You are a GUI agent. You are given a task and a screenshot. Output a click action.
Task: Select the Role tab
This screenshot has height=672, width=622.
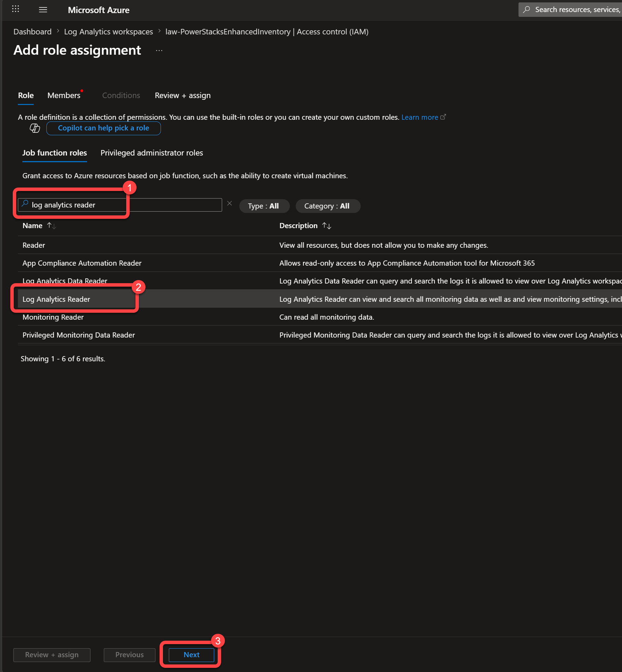[26, 95]
